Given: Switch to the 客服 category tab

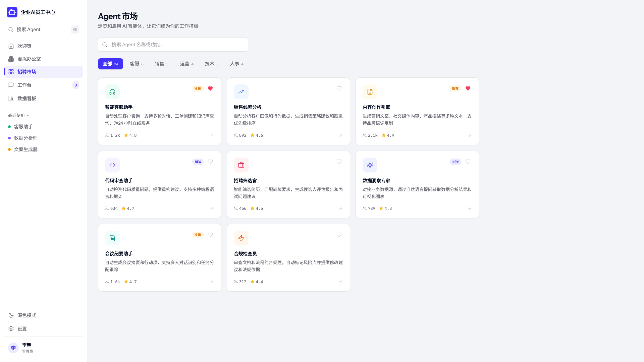Looking at the screenshot, I should 136,64.
